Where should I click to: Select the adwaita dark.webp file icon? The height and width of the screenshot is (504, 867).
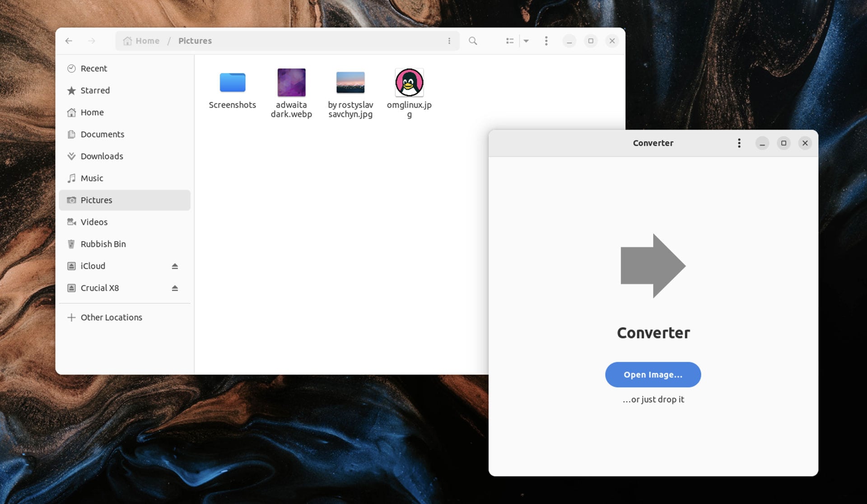pos(291,82)
